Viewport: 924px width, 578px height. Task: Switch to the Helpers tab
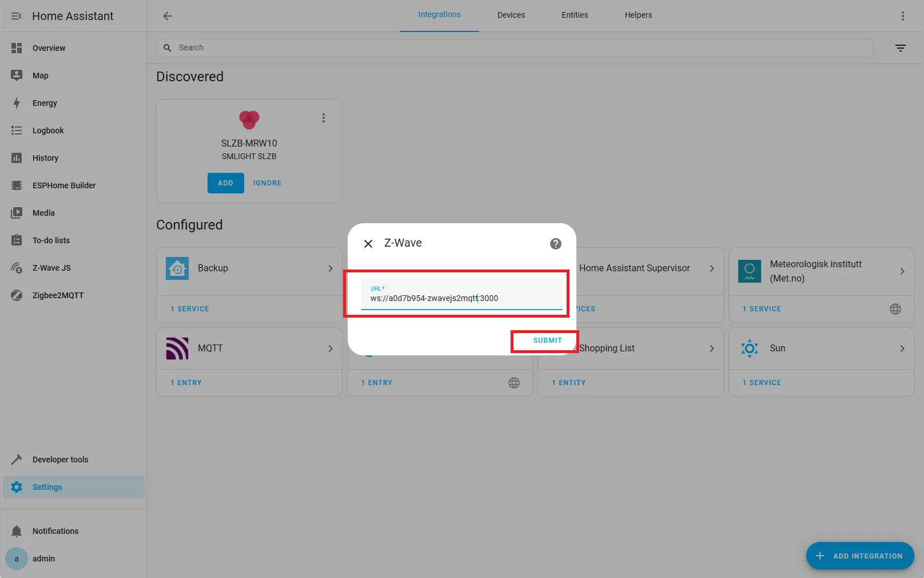pyautogui.click(x=638, y=15)
